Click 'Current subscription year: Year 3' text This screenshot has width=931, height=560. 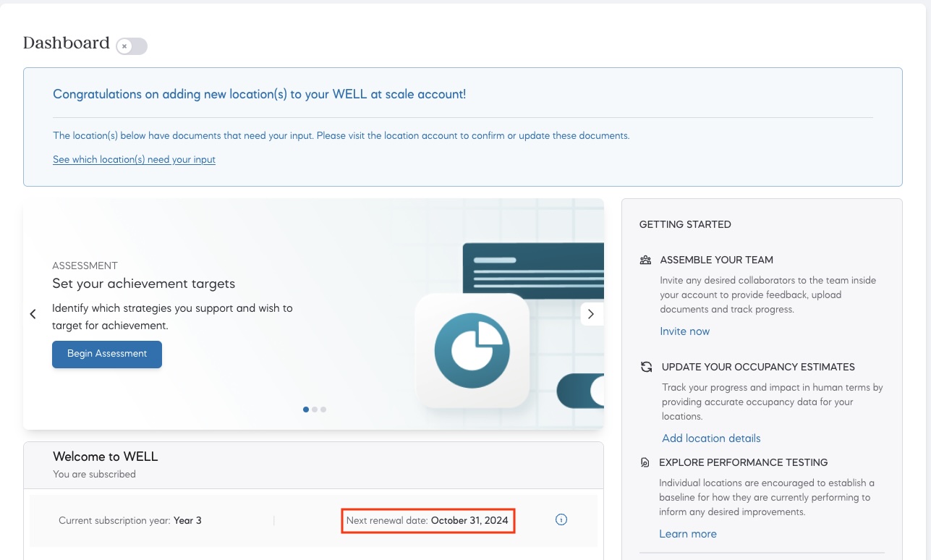(130, 520)
